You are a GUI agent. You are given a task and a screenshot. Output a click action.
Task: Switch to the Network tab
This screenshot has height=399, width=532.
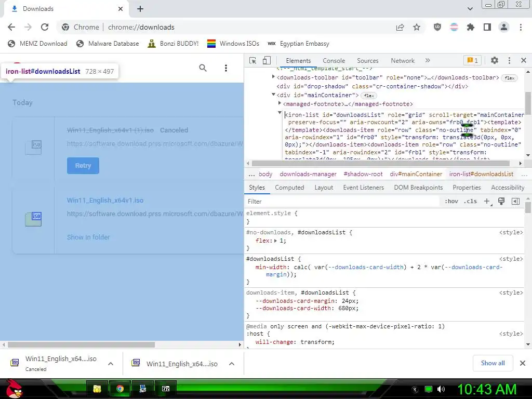403,61
